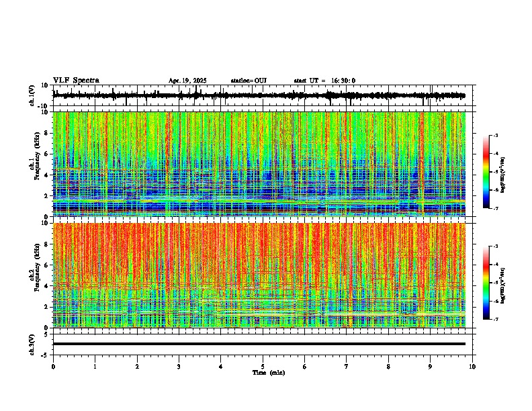Viewport: 532px width, 411px height.
Task: Click the ch.1 spectrogram panel
Action: point(259,164)
